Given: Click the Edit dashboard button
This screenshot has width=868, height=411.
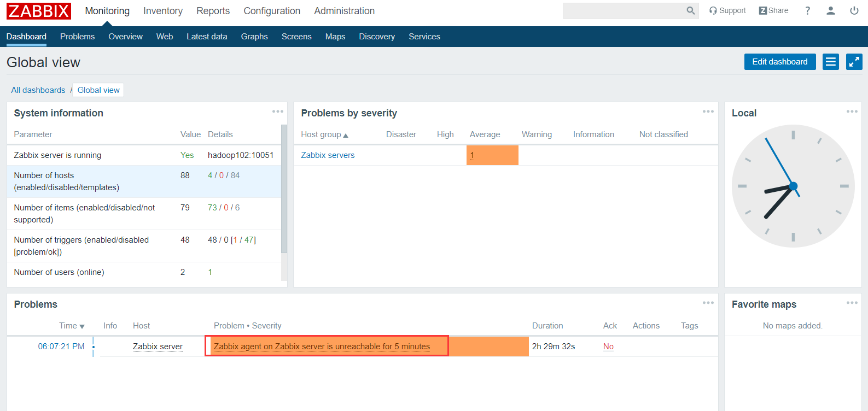Looking at the screenshot, I should (780, 62).
